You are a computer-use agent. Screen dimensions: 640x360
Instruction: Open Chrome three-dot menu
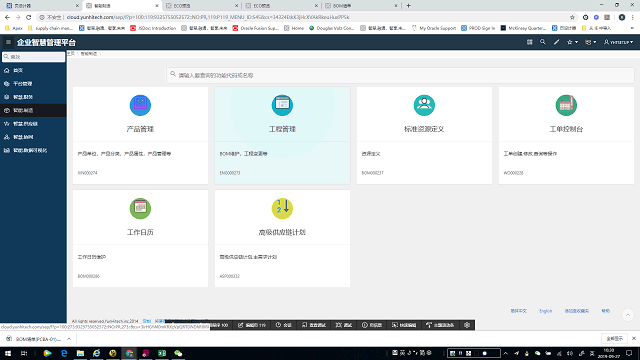click(x=633, y=17)
